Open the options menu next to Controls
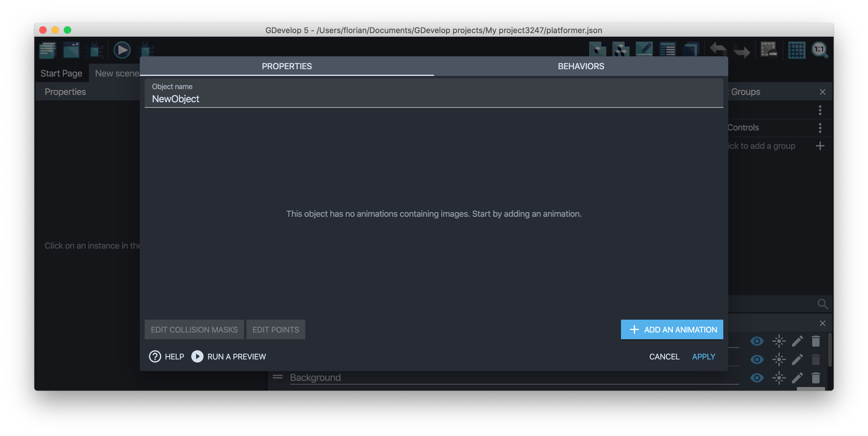 (x=820, y=128)
